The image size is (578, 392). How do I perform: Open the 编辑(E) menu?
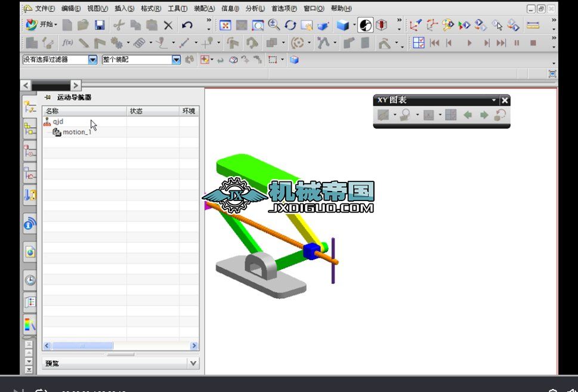click(71, 8)
